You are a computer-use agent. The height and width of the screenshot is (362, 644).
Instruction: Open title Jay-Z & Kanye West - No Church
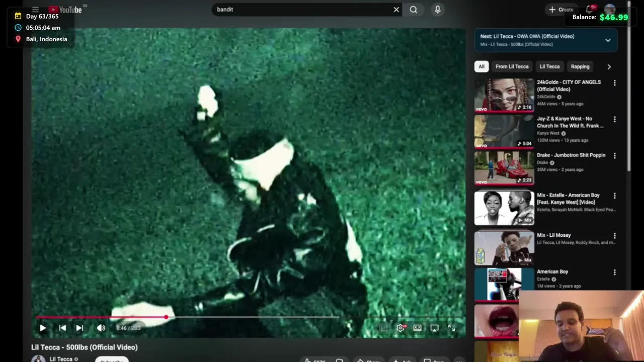pos(570,122)
